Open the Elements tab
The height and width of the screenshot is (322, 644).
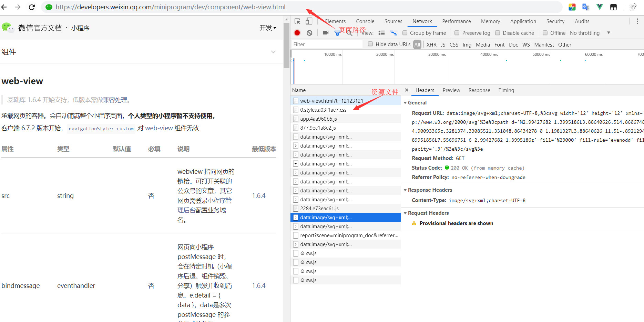tap(335, 21)
